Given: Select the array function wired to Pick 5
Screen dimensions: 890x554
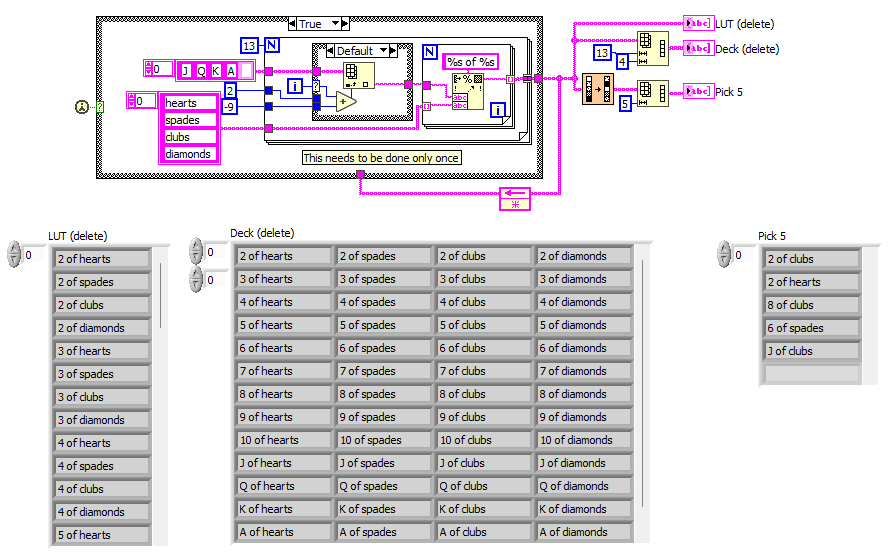Looking at the screenshot, I should tap(653, 94).
